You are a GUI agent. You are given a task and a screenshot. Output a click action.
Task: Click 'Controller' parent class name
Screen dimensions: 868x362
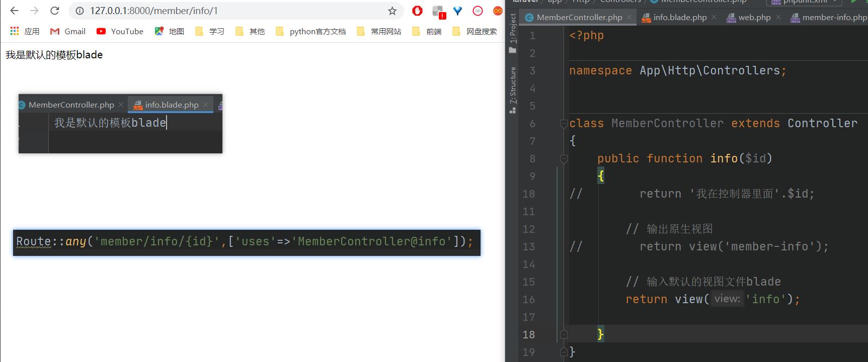pos(822,123)
